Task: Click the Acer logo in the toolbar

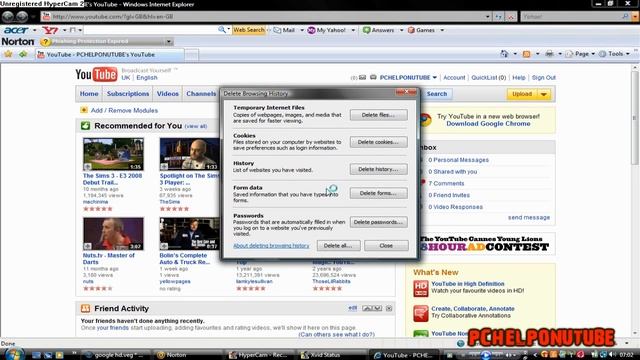Action: pos(16,30)
